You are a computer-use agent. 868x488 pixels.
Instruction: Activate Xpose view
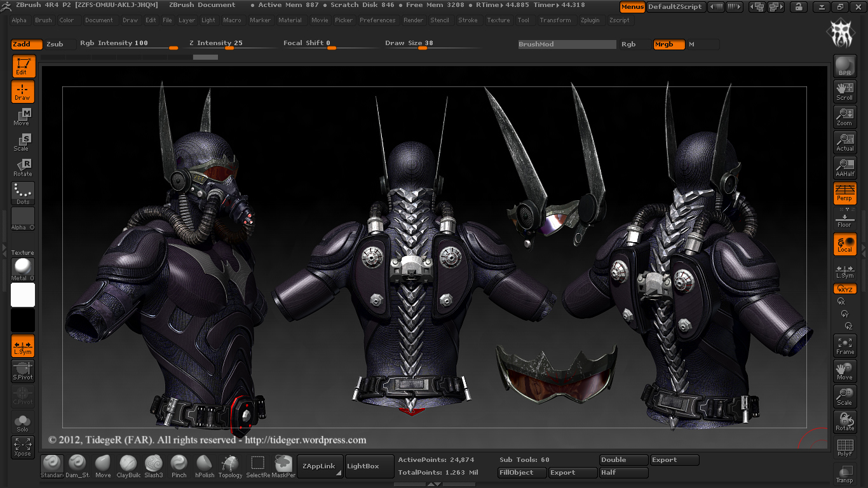coord(23,447)
